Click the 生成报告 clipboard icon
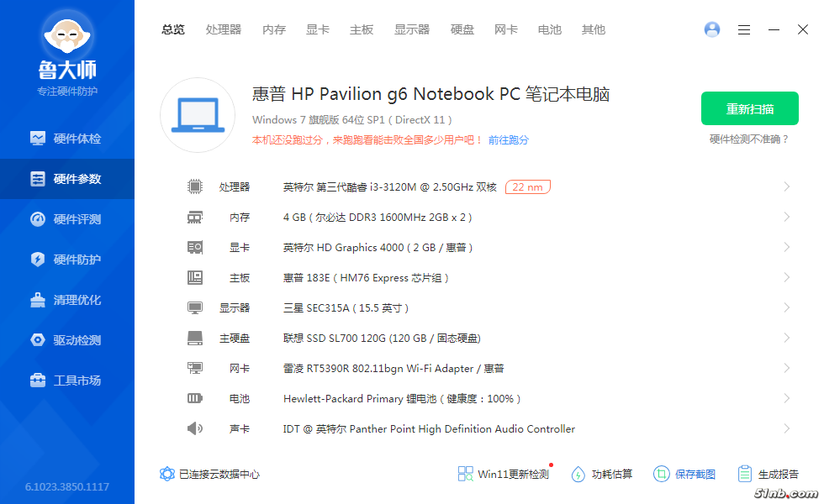824x504 pixels. click(745, 474)
